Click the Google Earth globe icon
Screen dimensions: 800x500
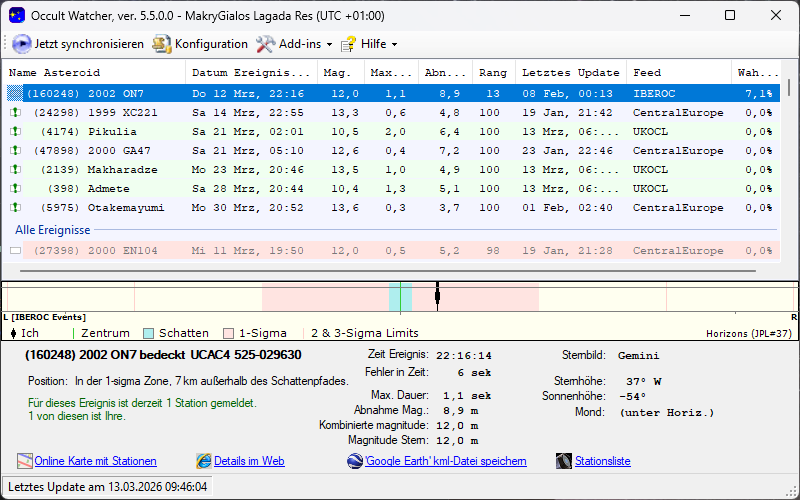click(x=355, y=461)
